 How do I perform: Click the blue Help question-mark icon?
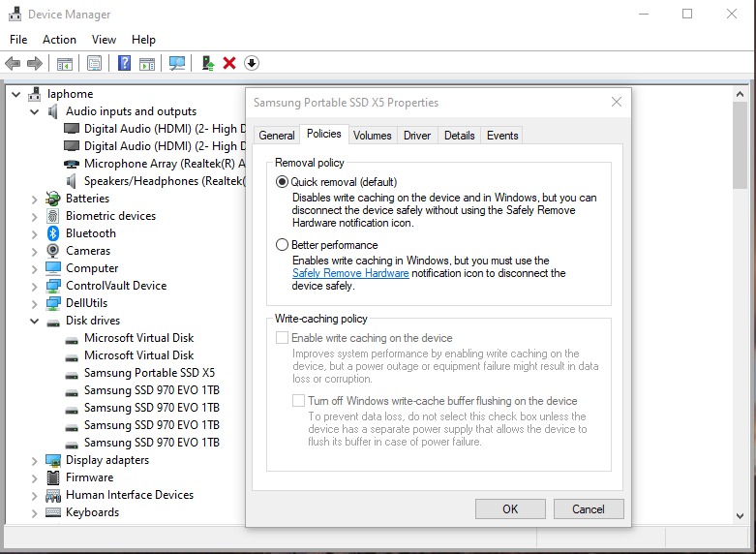tap(125, 63)
